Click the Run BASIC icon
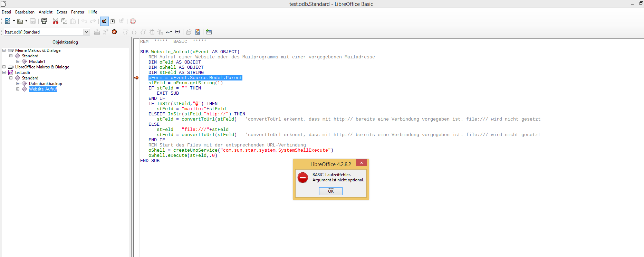 [106, 32]
